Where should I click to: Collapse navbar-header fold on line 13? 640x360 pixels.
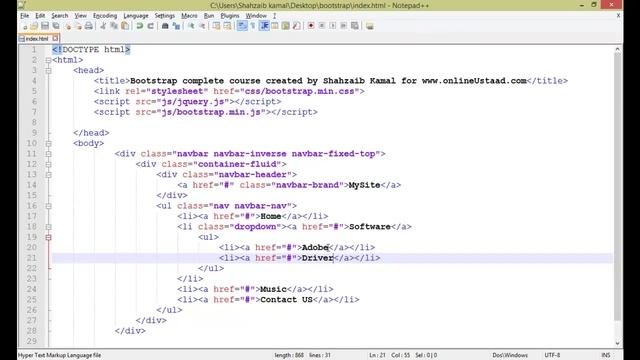49,175
